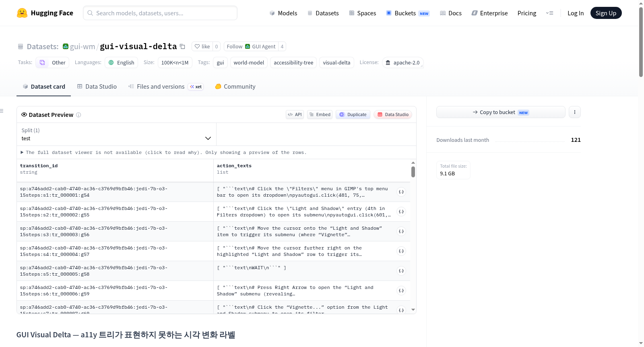Click the gui-wm owner link
This screenshot has width=644, height=347.
point(83,46)
